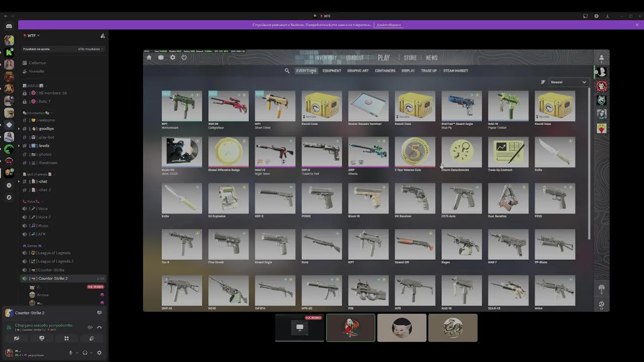Image resolution: width=644 pixels, height=362 pixels.
Task: Select the TRADE UP inventory filter
Action: coord(429,71)
